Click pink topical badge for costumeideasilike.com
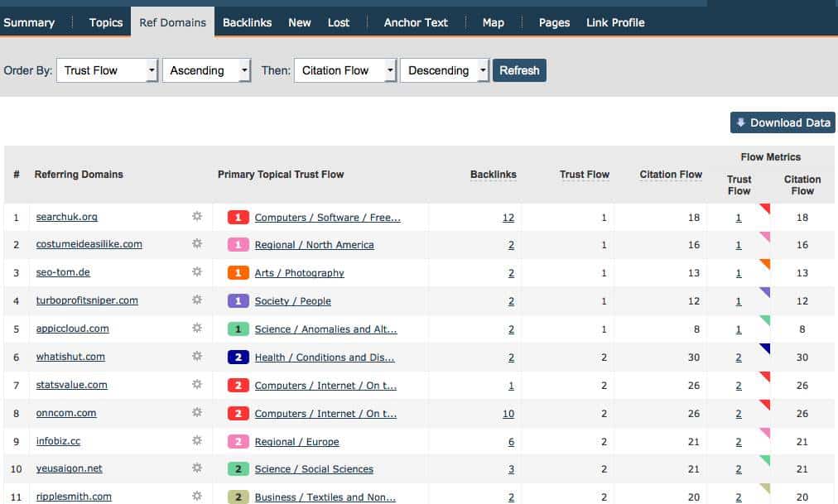 [238, 244]
